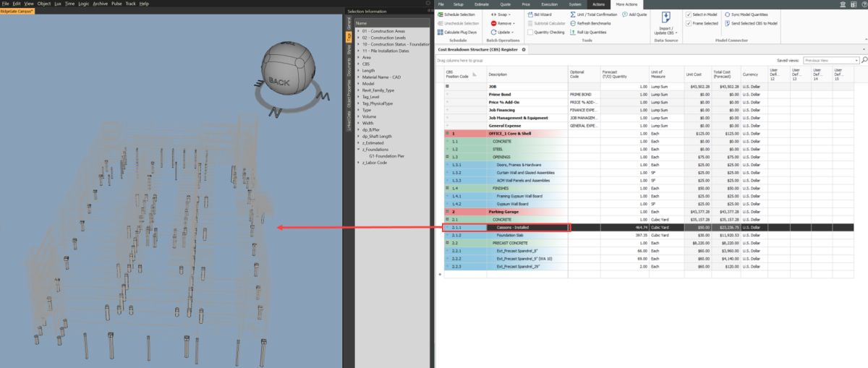
Task: Click the Update refresh icon
Action: 493,33
